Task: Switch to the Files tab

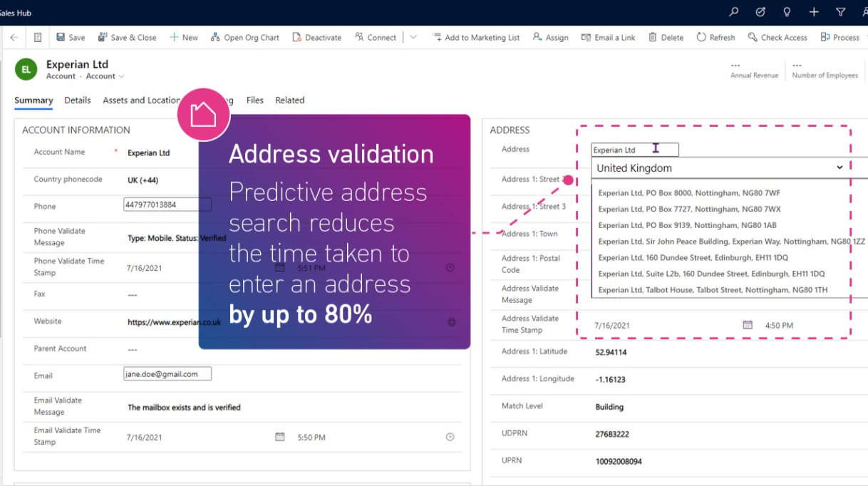Action: point(254,100)
